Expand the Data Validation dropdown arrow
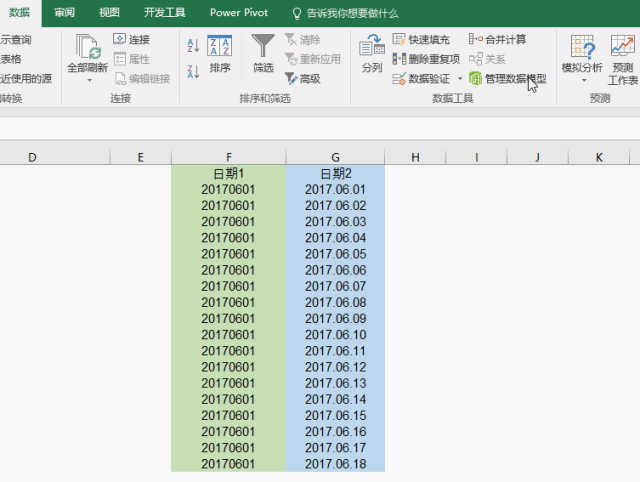 click(x=460, y=78)
